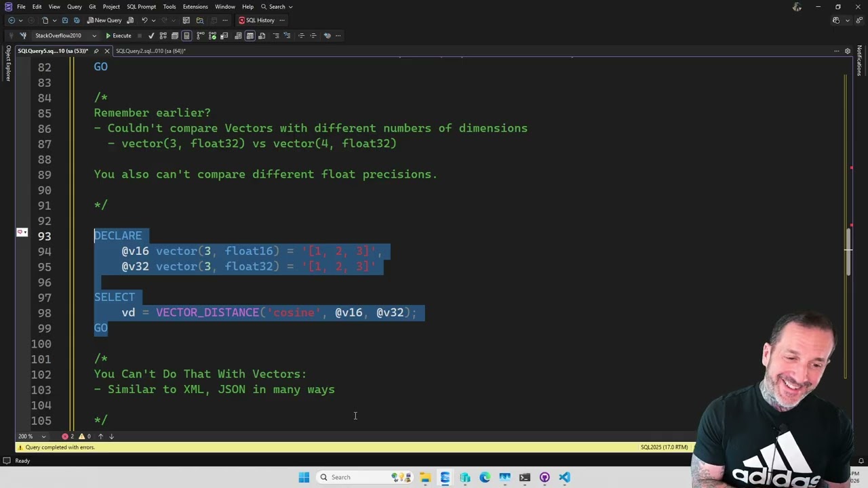Click the Display Estimated Execution Plan icon
This screenshot has width=868, height=488.
tap(163, 35)
